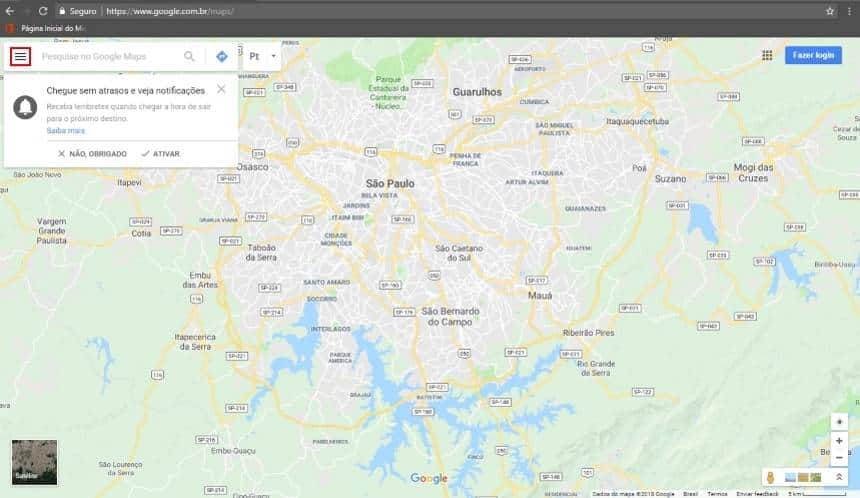This screenshot has height=498, width=860.
Task: Close the notifications prompt card
Action: click(x=221, y=89)
